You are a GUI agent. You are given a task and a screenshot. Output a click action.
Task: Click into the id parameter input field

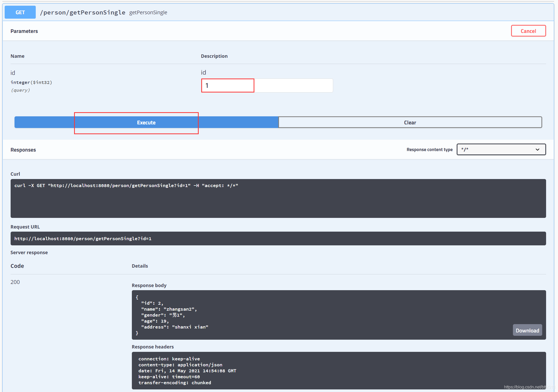coord(267,85)
